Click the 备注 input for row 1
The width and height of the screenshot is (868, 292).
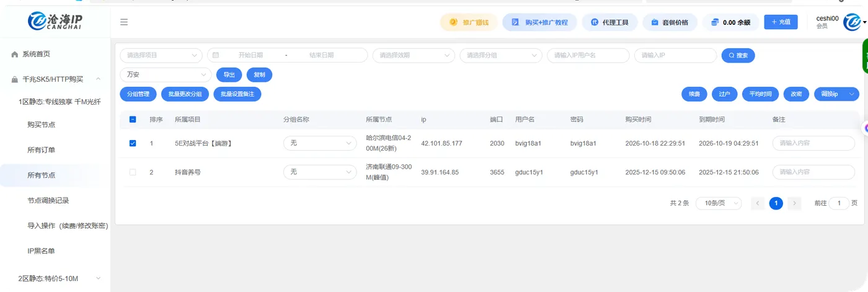click(813, 143)
